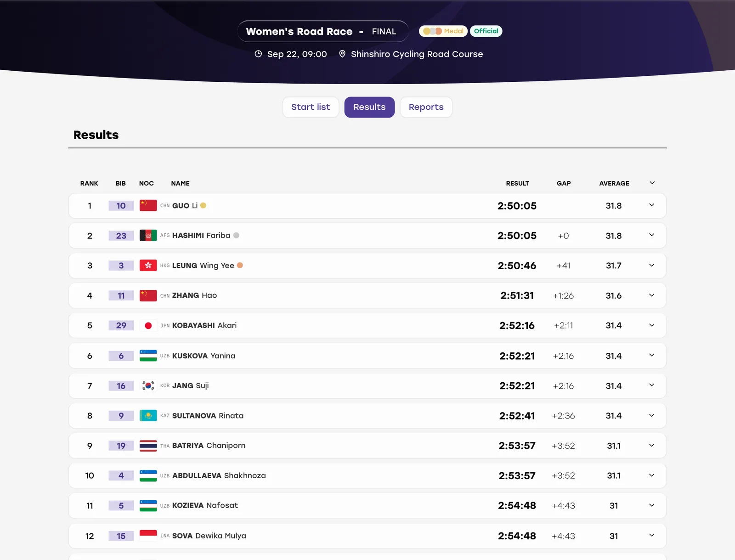
Task: Expand details for BATRIYA Chaniporn's row
Action: [651, 445]
